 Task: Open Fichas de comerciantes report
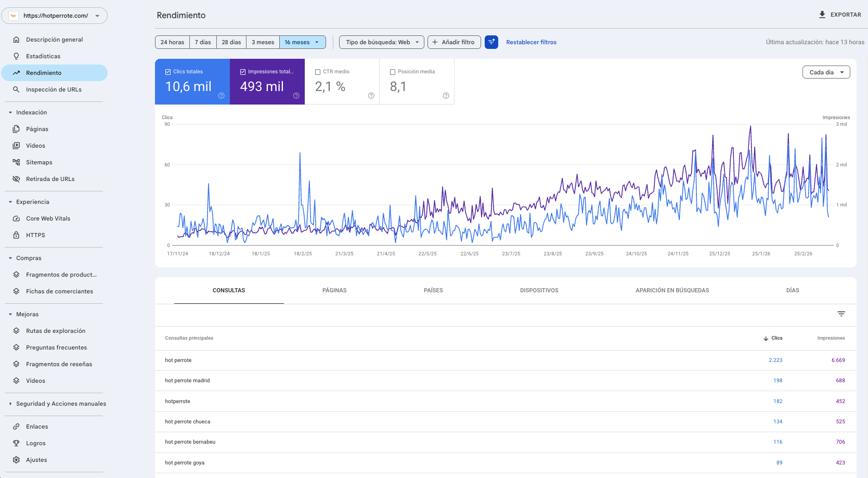[59, 291]
